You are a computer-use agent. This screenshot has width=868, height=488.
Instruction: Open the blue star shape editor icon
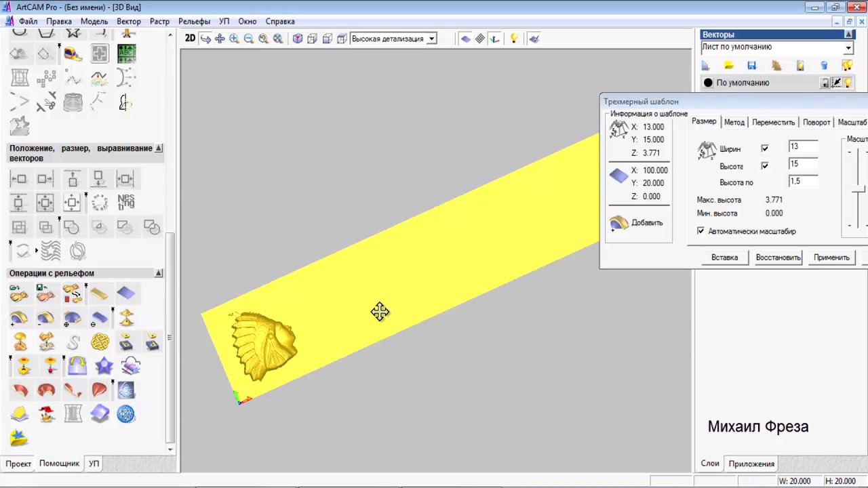click(x=104, y=367)
